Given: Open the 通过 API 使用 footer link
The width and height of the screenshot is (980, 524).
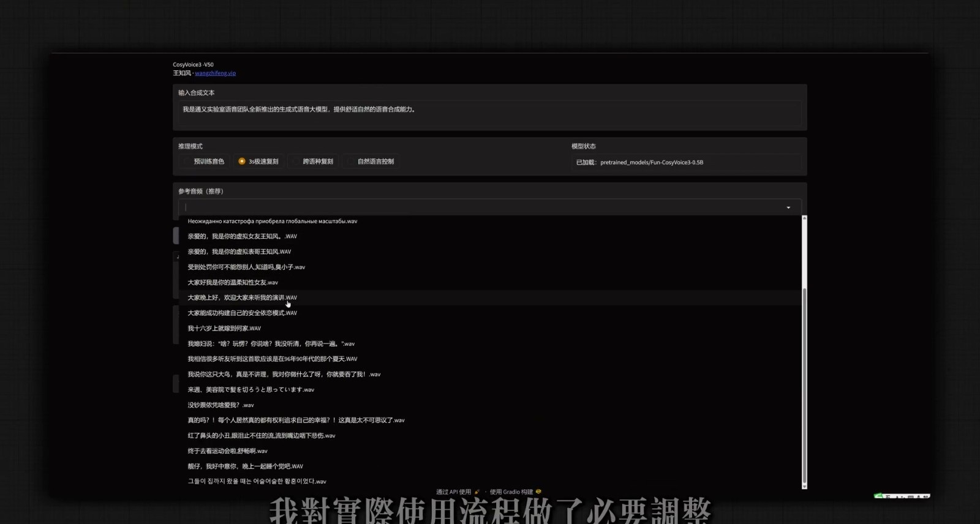Looking at the screenshot, I should coord(458,492).
